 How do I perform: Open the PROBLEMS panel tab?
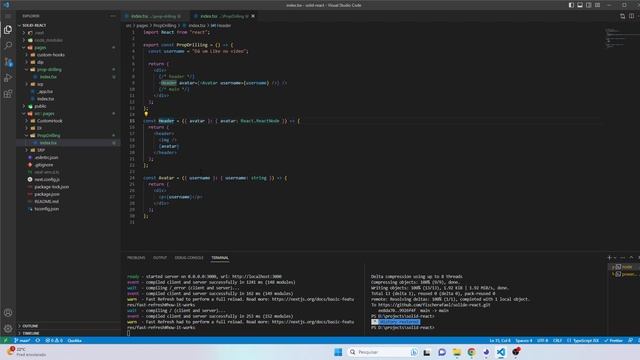pyautogui.click(x=136, y=258)
